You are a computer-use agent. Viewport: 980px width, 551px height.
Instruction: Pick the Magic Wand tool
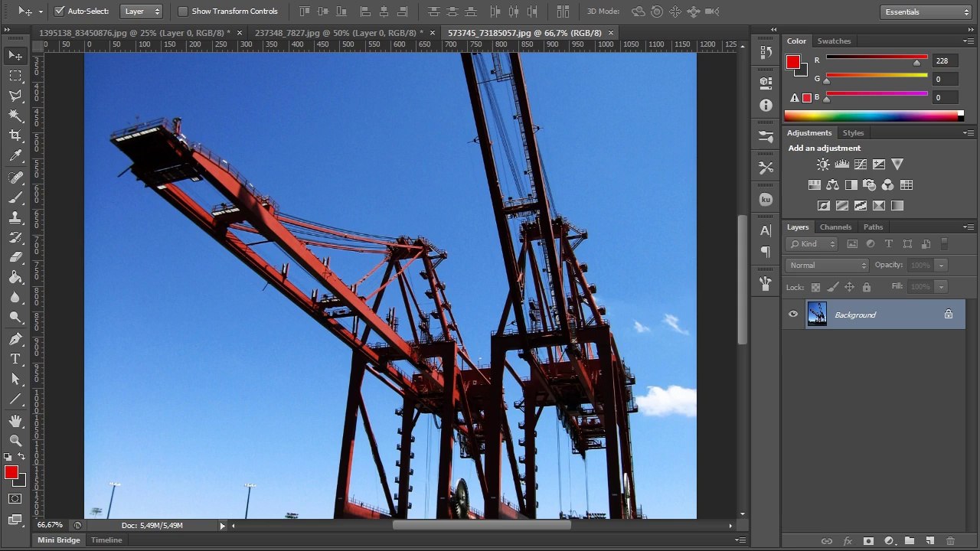click(15, 116)
